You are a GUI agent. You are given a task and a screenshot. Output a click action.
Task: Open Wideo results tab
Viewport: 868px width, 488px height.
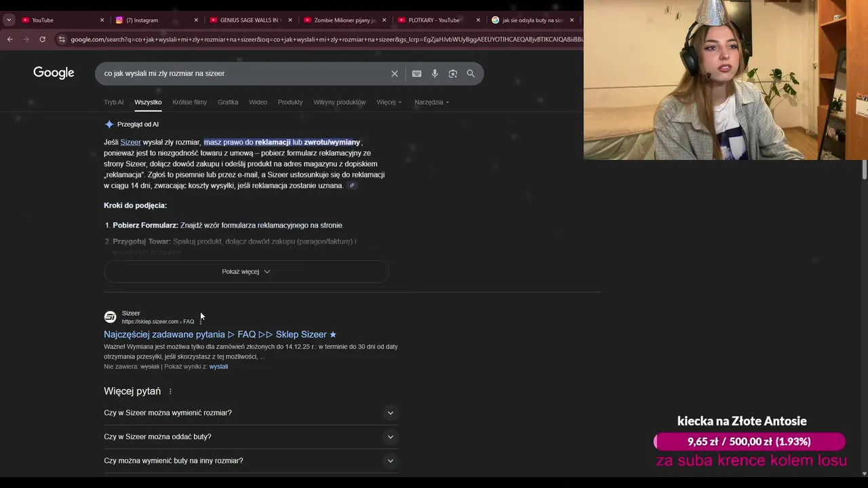(x=258, y=102)
